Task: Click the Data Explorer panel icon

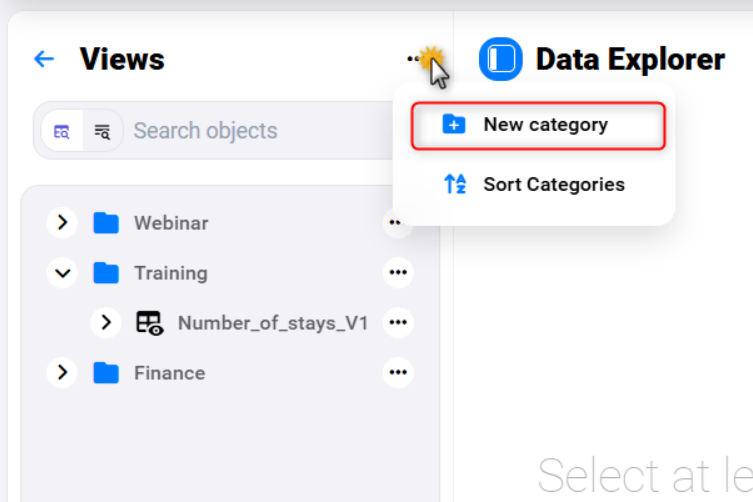Action: point(501,59)
